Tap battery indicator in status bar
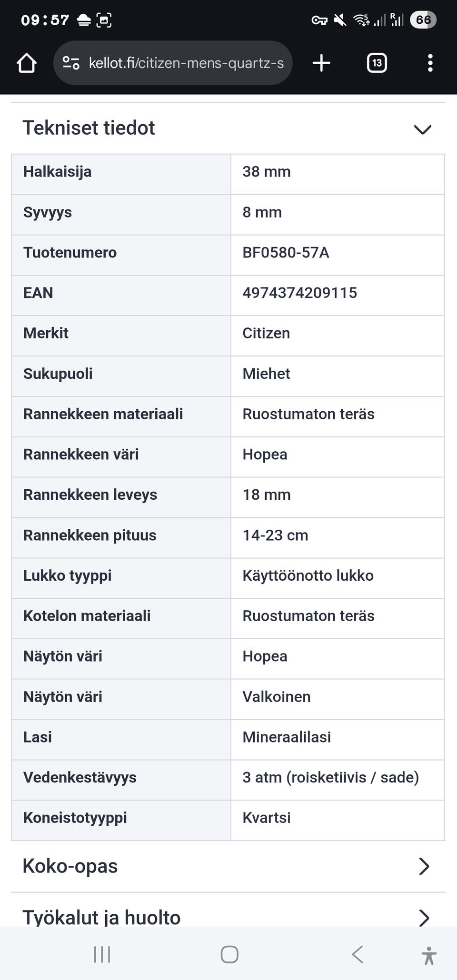Image resolution: width=457 pixels, height=980 pixels. click(x=423, y=20)
